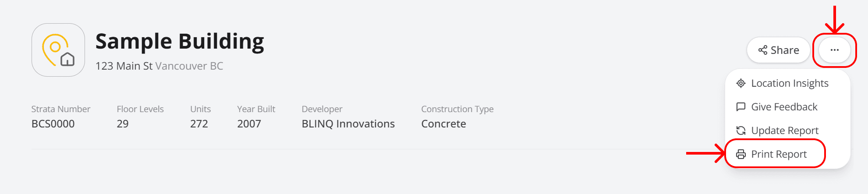Click the 123 Main St address
Image resolution: width=868 pixels, height=194 pixels.
click(x=124, y=66)
